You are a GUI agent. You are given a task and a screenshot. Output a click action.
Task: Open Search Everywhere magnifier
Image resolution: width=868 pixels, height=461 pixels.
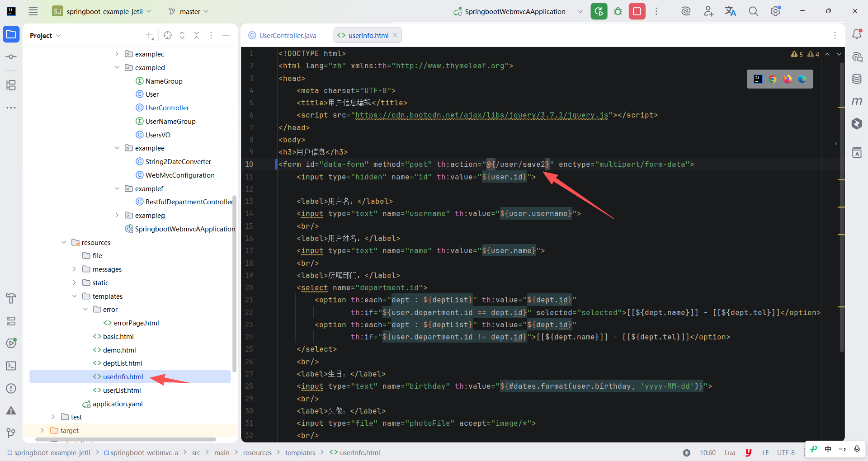coord(753,11)
